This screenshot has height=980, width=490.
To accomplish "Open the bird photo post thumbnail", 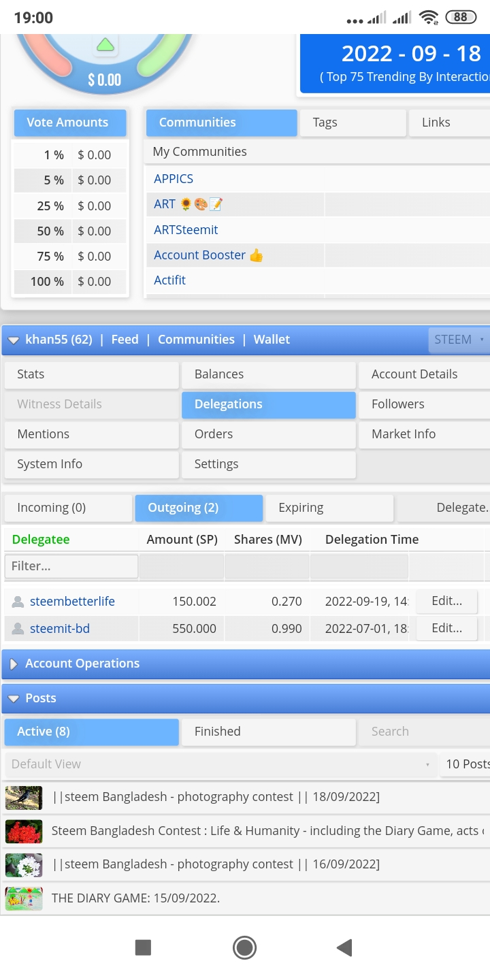I will 24,797.
